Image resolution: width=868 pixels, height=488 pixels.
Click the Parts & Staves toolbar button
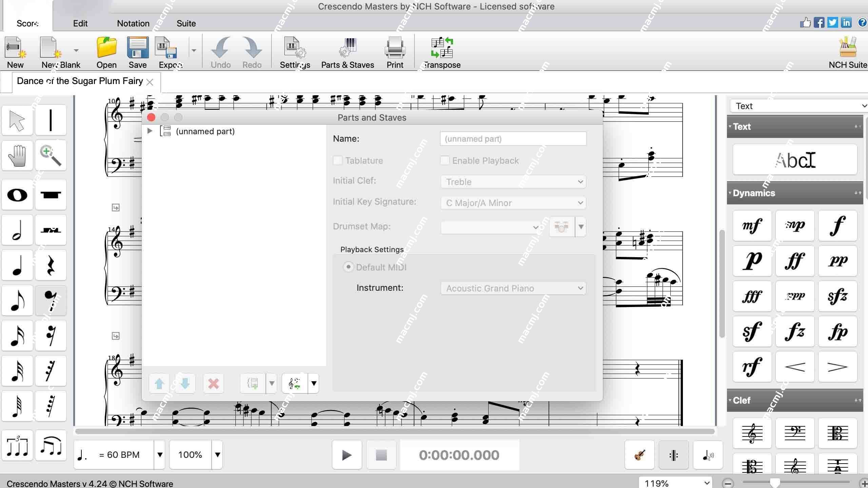click(x=348, y=53)
